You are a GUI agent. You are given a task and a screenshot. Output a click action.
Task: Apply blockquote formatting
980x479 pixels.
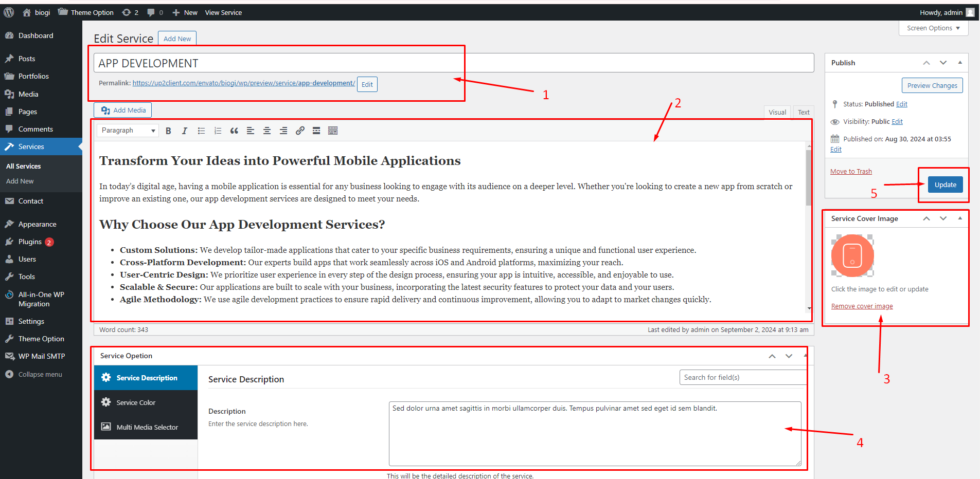(x=234, y=131)
